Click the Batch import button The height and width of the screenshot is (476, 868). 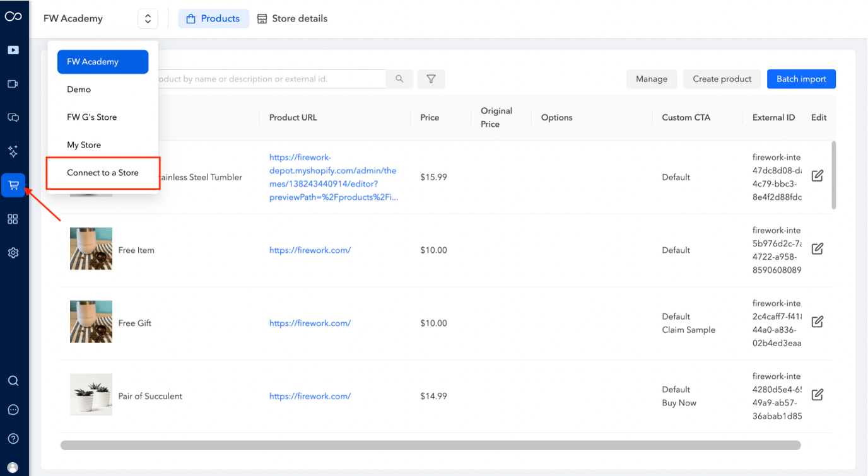[x=801, y=79]
